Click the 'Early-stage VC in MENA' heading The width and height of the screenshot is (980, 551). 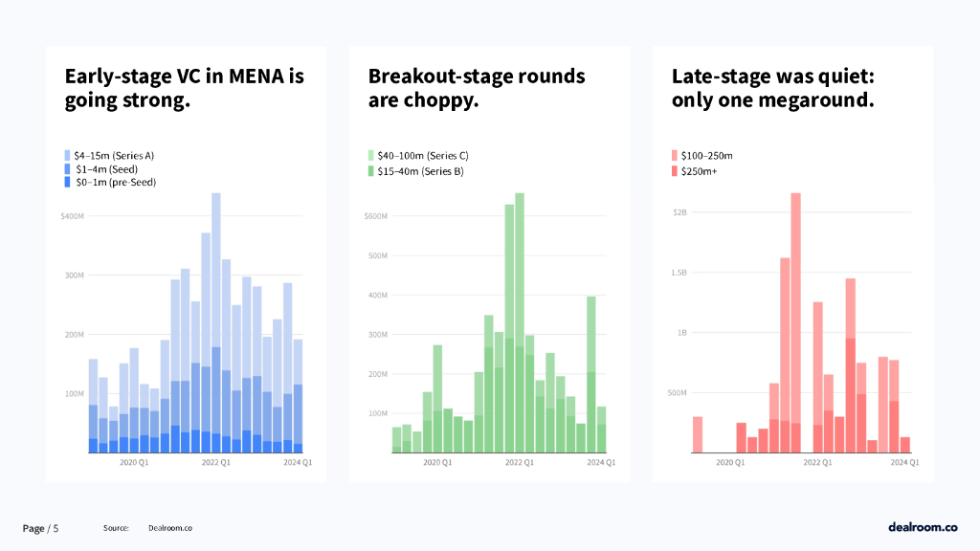184,88
